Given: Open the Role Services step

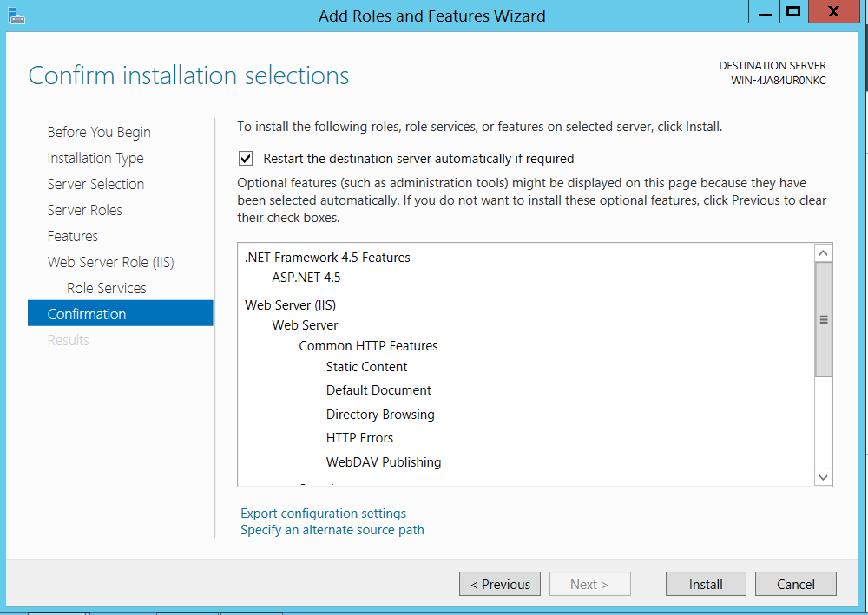Looking at the screenshot, I should pos(106,288).
